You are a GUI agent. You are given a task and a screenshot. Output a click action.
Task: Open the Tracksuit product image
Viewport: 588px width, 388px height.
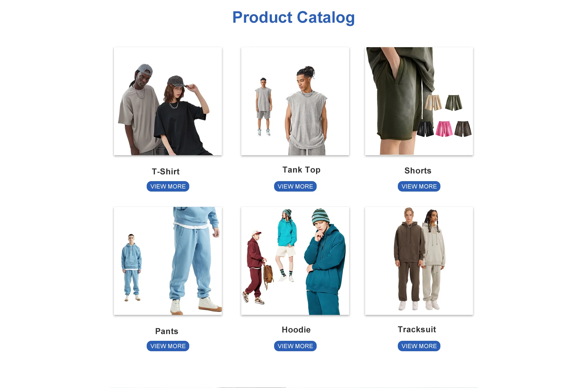[x=419, y=261]
